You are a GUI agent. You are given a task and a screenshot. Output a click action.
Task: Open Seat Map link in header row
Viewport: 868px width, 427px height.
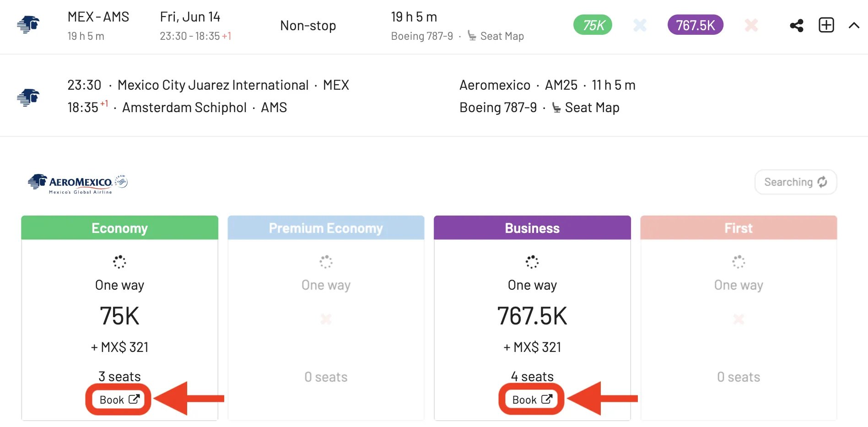pos(496,36)
